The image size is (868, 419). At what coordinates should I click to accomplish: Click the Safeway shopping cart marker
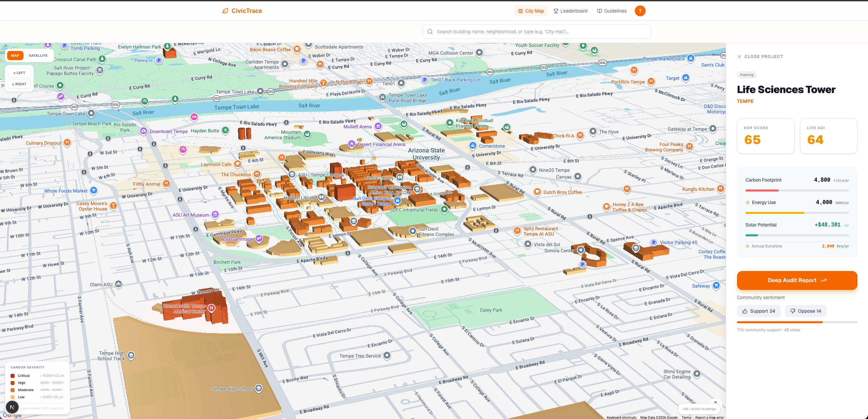point(716,285)
